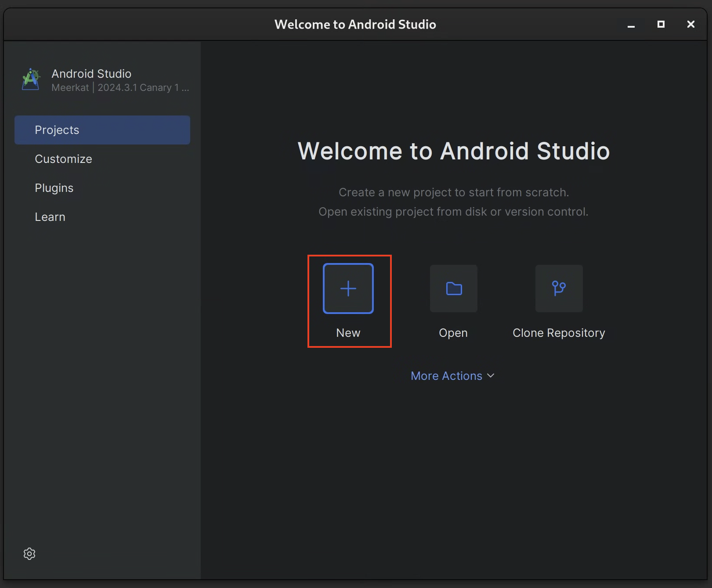Click the More Actions link
712x588 pixels.
click(x=446, y=376)
